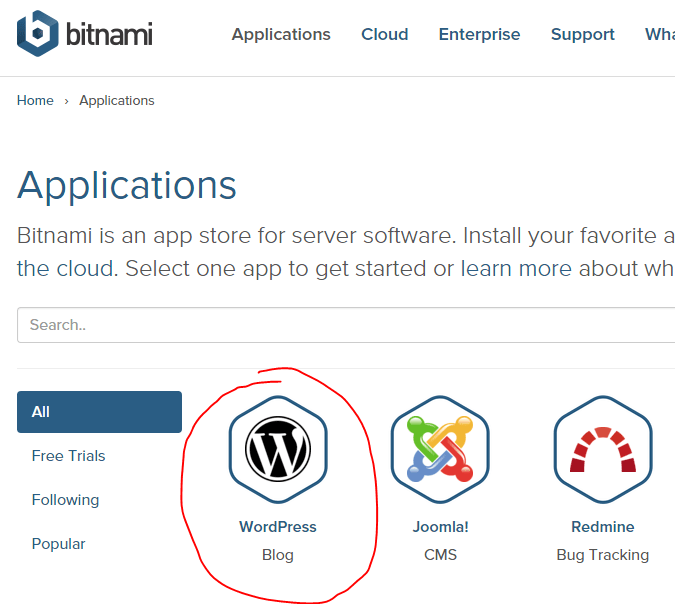The width and height of the screenshot is (675, 604).
Task: Open the Cloud nav menu
Action: click(x=384, y=34)
